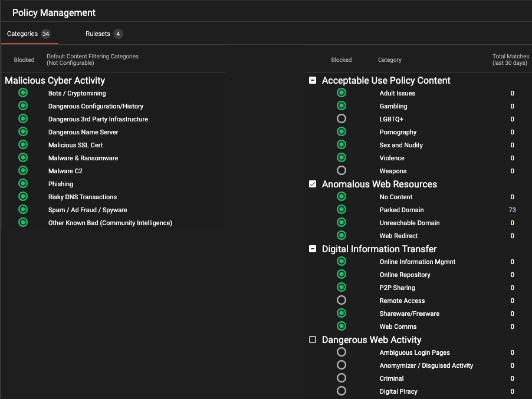Block the Remote Access category

(341, 301)
